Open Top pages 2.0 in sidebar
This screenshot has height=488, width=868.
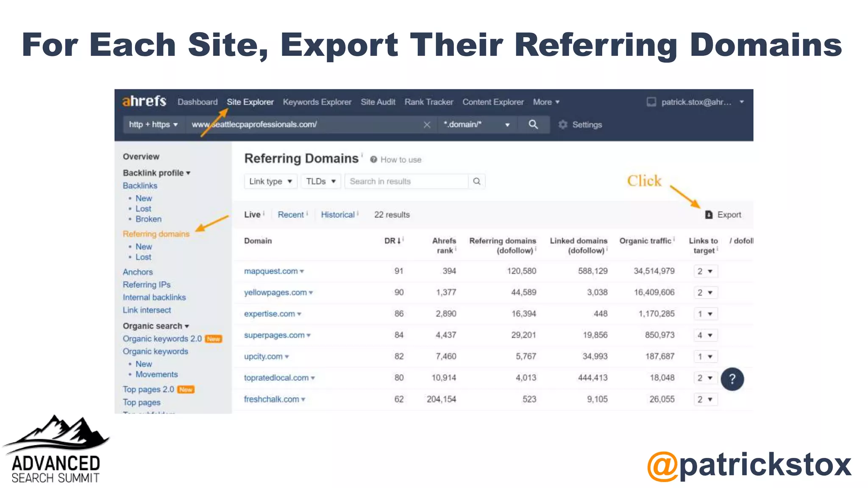148,389
